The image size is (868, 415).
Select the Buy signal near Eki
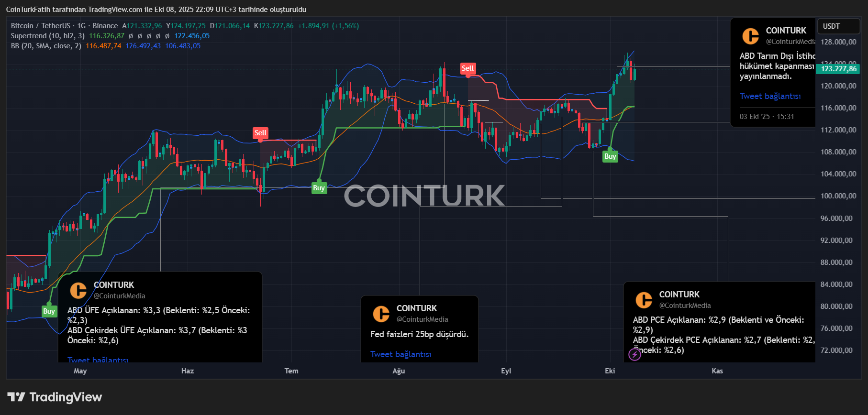tap(610, 156)
